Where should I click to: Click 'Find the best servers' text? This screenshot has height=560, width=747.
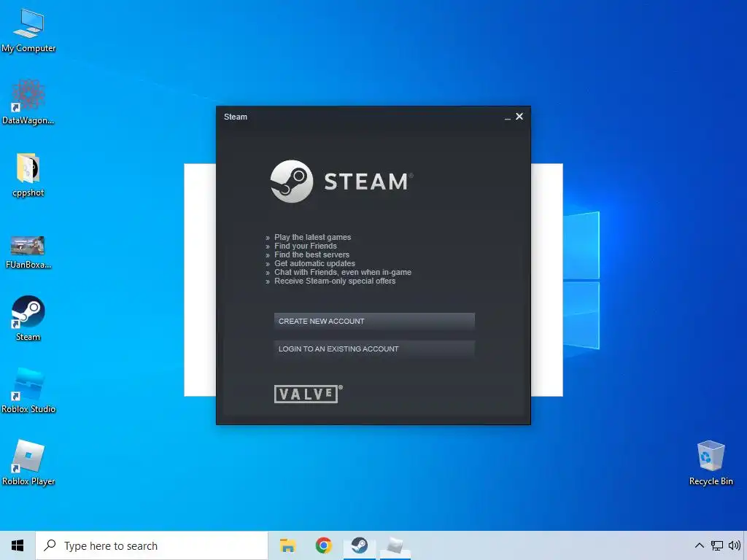(311, 254)
